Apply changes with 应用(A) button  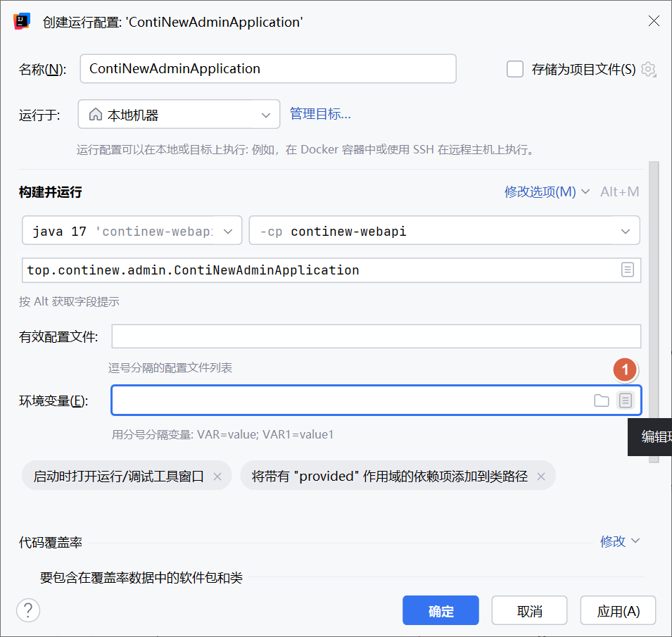click(618, 610)
